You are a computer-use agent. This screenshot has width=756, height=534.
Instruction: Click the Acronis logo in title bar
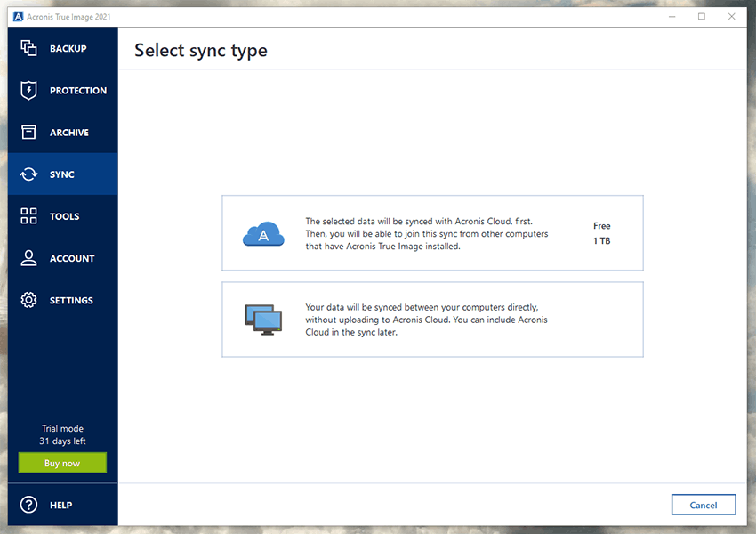pyautogui.click(x=19, y=17)
